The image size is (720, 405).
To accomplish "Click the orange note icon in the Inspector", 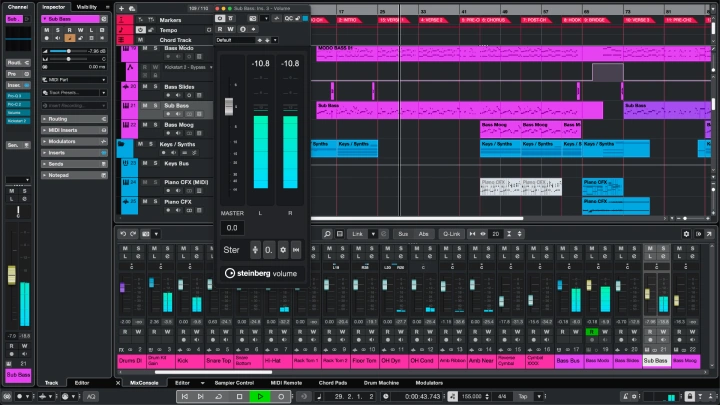I will click(69, 38).
